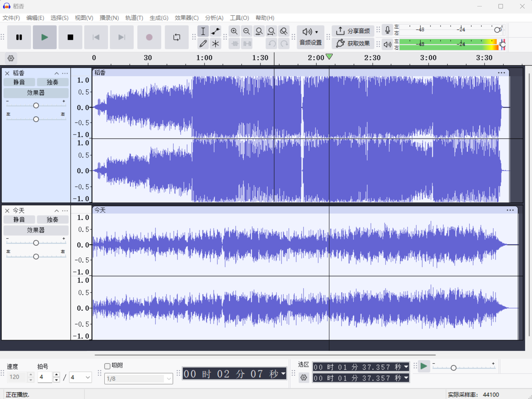Select the Multi-tool asterisk icon

[x=215, y=44]
